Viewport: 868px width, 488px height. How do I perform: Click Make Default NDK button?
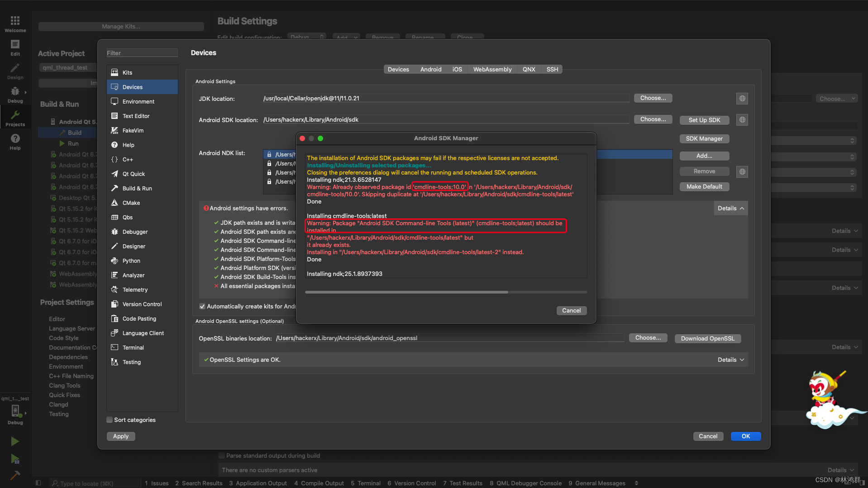pos(704,186)
